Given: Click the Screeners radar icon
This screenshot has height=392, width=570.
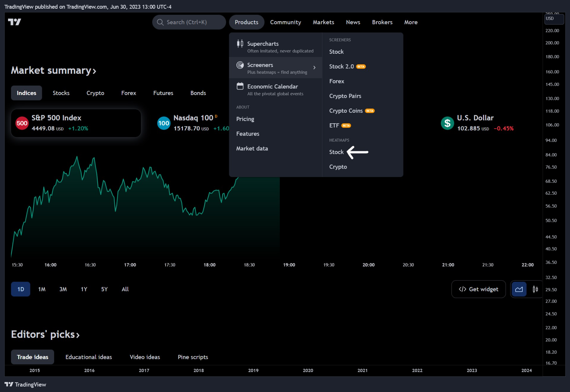Looking at the screenshot, I should pos(240,65).
